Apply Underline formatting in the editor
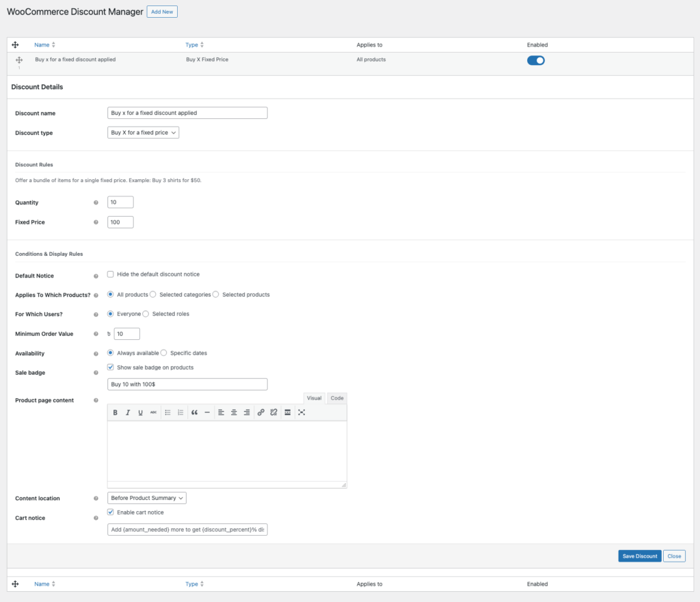Screen dimensions: 700x602 [140, 413]
